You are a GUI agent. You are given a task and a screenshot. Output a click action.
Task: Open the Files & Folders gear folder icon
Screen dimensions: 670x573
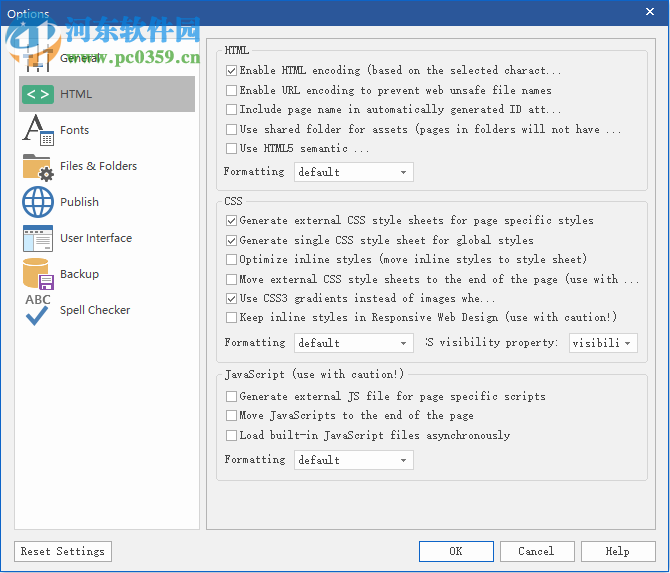coord(38,167)
